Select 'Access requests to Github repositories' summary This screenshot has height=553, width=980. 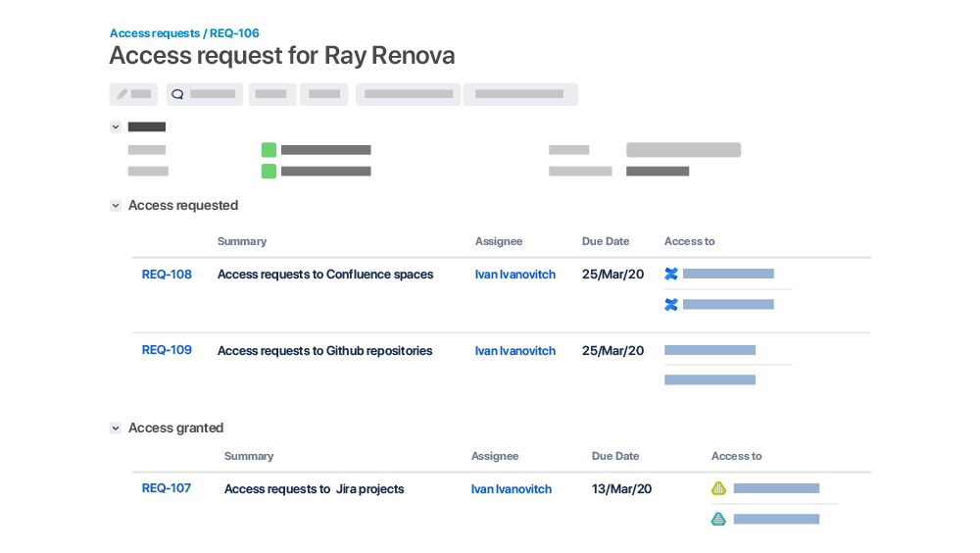[x=325, y=350]
